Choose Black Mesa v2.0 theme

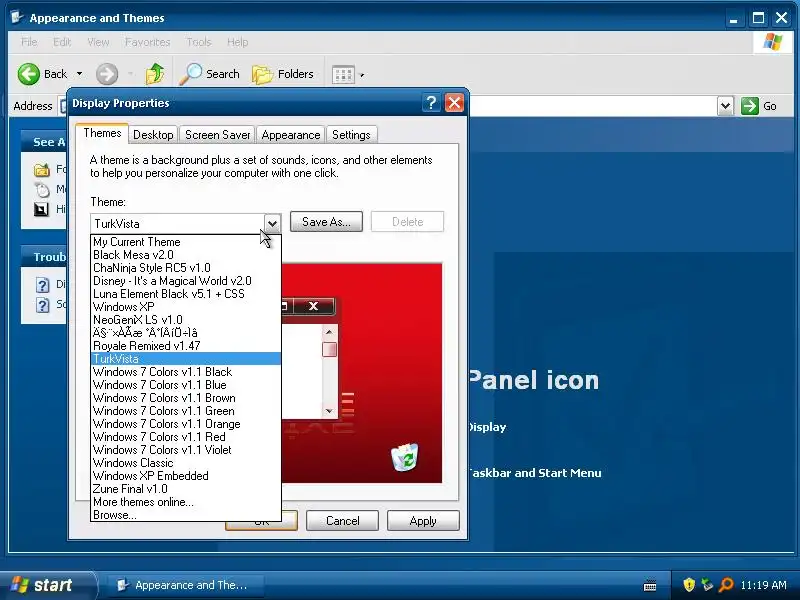186,255
